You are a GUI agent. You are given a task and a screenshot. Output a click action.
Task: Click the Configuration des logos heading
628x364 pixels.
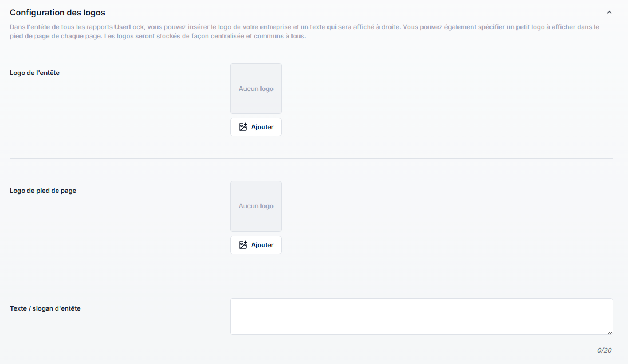[57, 13]
